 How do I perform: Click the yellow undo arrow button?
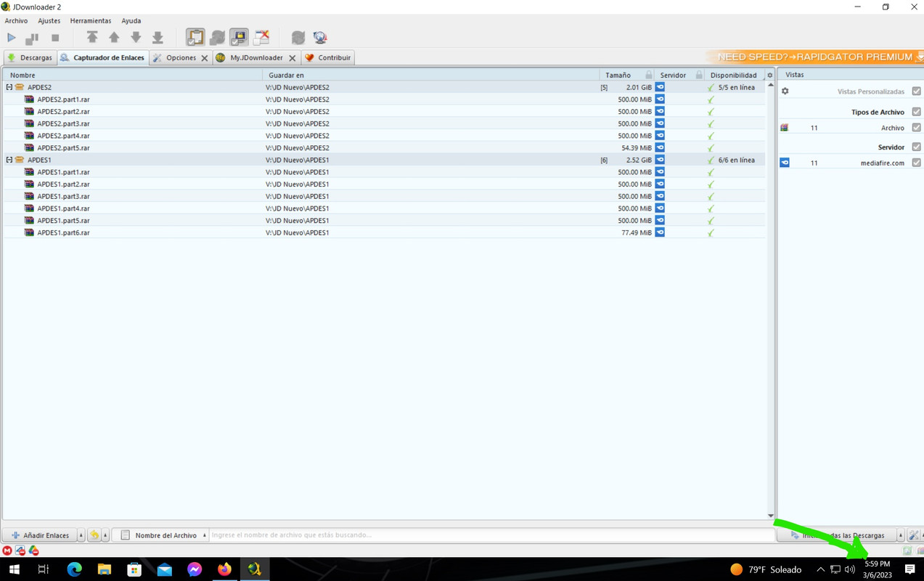click(x=94, y=535)
